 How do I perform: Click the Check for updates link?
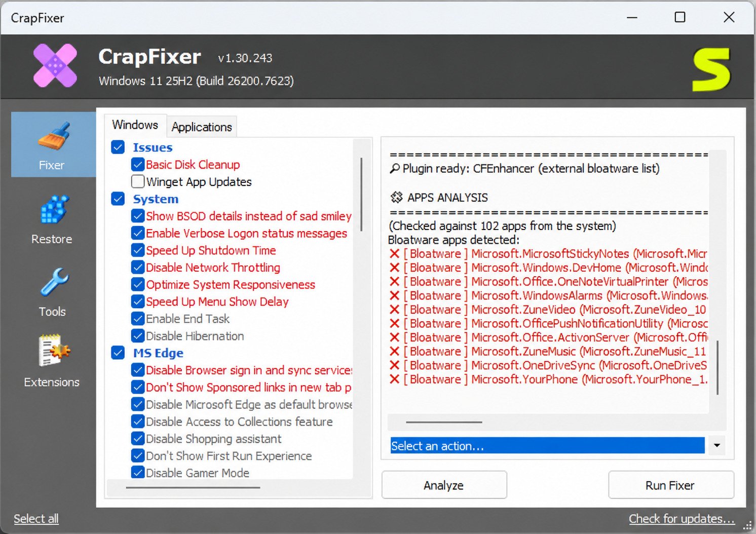[x=682, y=519]
